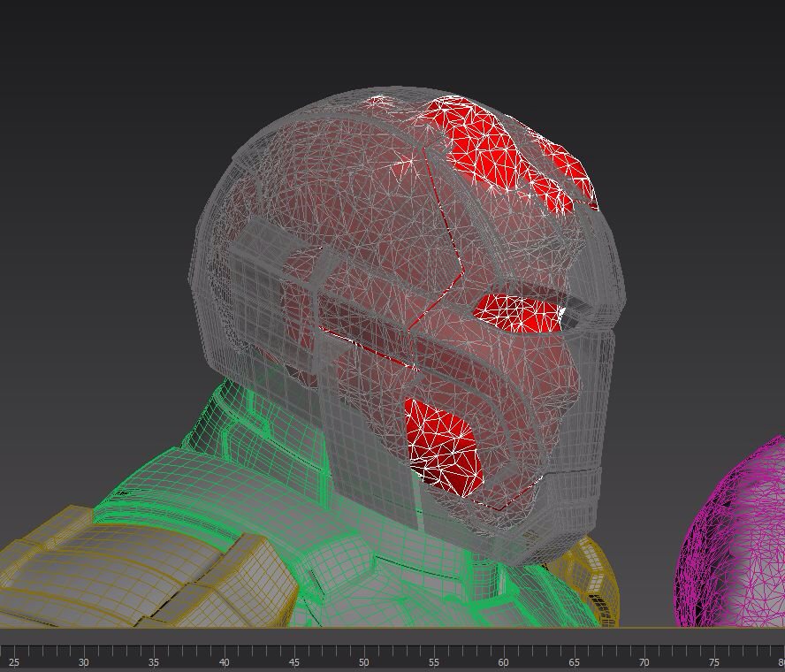Image resolution: width=785 pixels, height=672 pixels.
Task: Click frame 25 on the timeline ruler
Action: coord(14,662)
